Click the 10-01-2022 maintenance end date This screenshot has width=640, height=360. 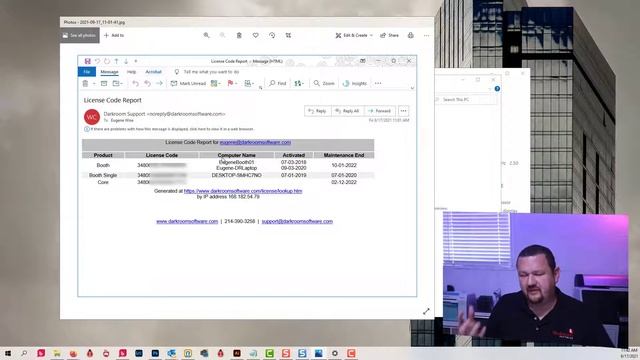344,165
